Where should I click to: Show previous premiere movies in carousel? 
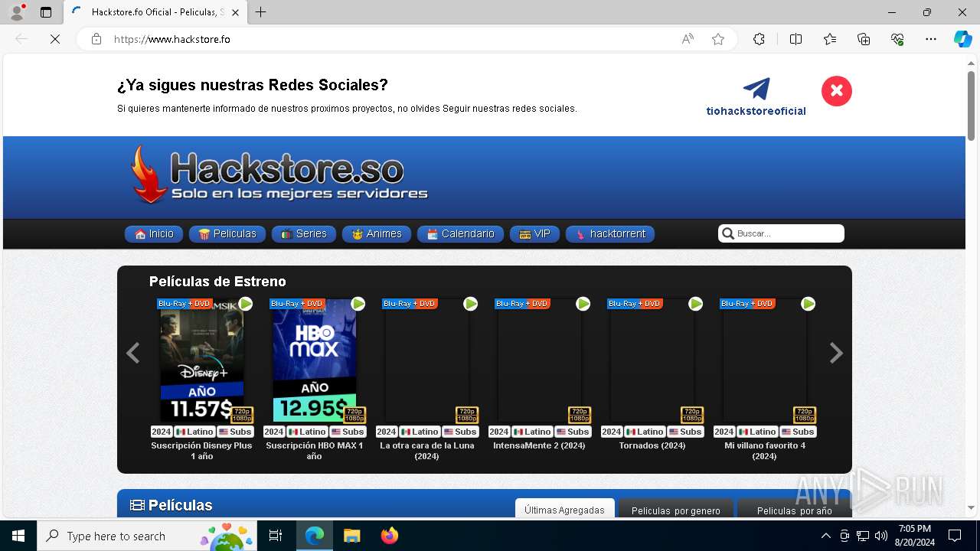click(x=132, y=353)
